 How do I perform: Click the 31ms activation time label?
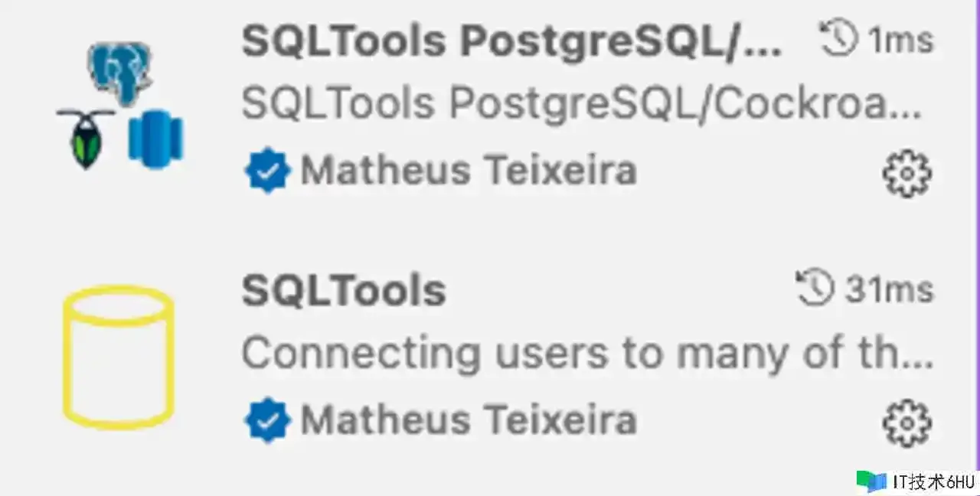[x=889, y=289]
